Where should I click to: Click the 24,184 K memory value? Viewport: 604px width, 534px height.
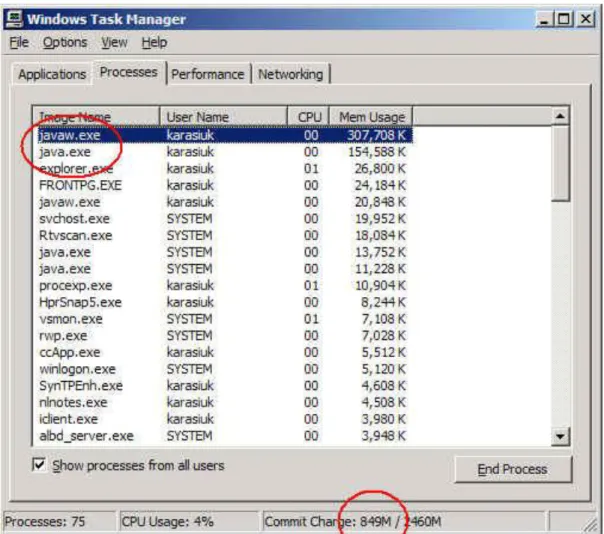point(380,185)
